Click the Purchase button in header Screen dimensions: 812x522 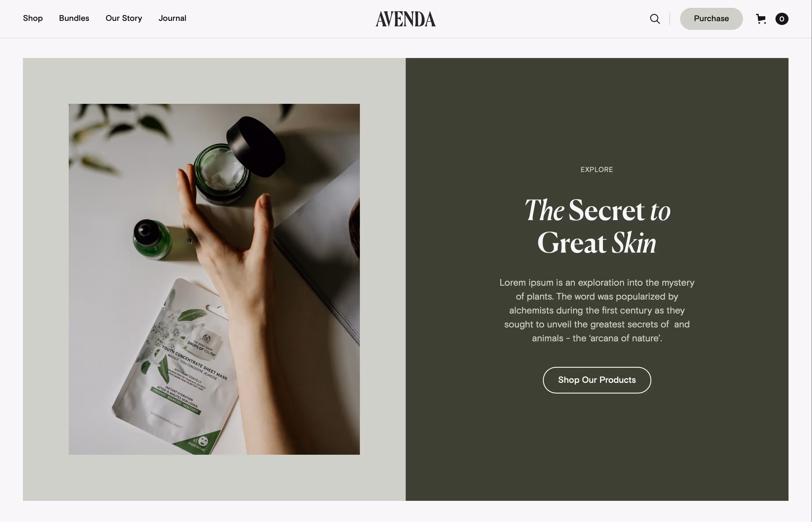[x=711, y=19]
